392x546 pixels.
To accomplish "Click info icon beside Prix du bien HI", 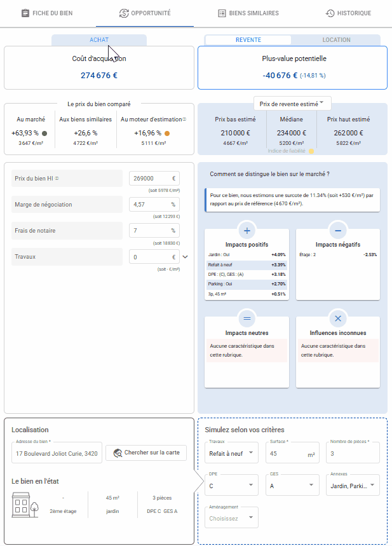I will pos(57,178).
